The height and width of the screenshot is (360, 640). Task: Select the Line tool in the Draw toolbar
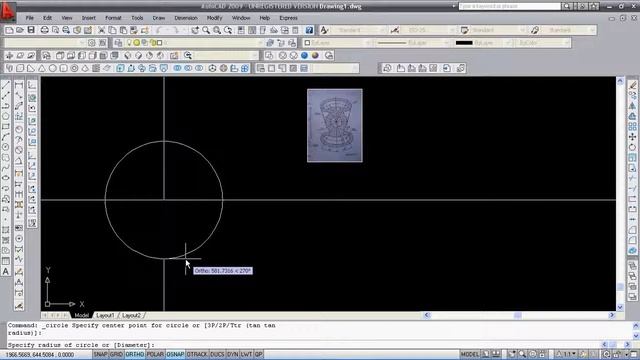6,85
